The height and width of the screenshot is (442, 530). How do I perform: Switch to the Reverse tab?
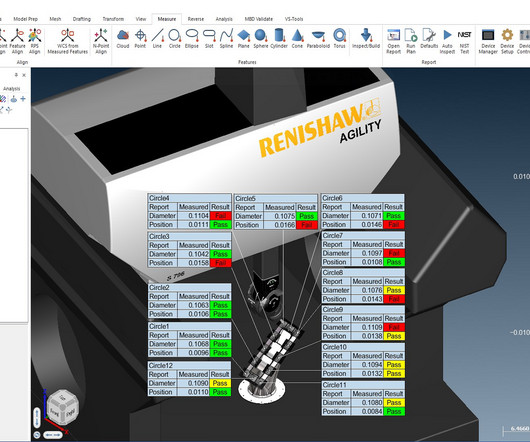pyautogui.click(x=196, y=19)
